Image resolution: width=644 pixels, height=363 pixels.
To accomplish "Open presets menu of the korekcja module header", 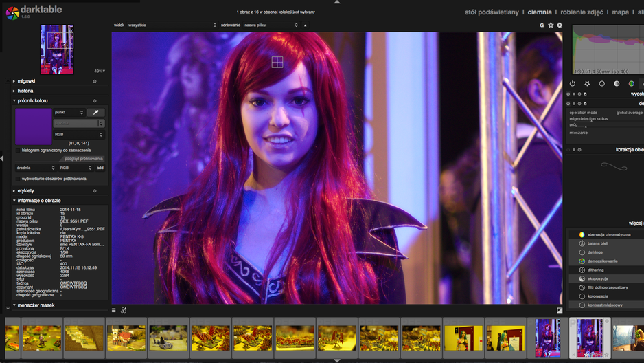I will click(574, 150).
